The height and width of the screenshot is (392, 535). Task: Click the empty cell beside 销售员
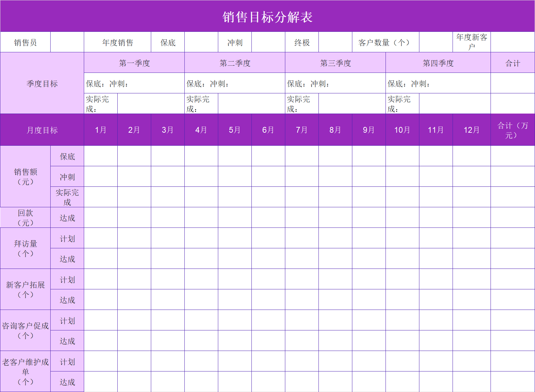(67, 42)
